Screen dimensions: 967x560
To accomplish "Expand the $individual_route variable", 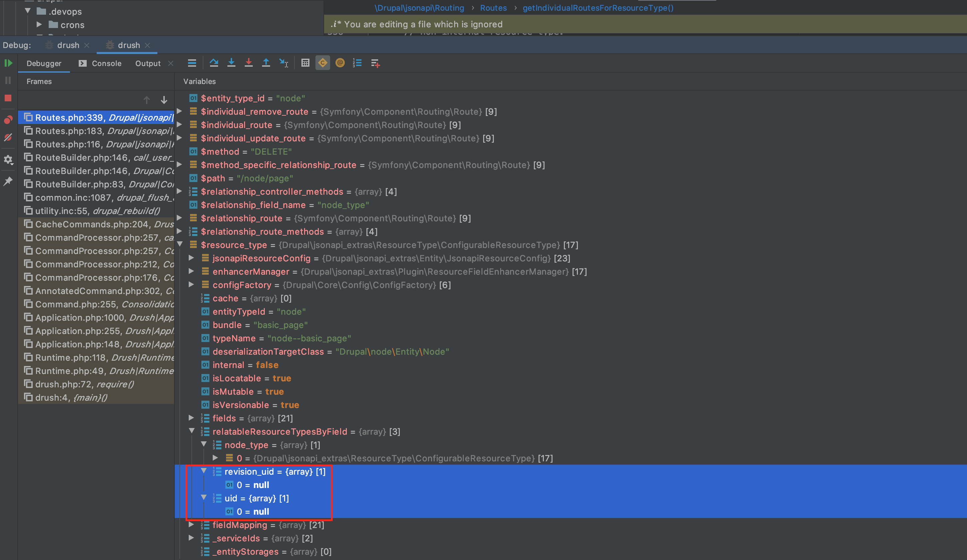I will tap(179, 125).
